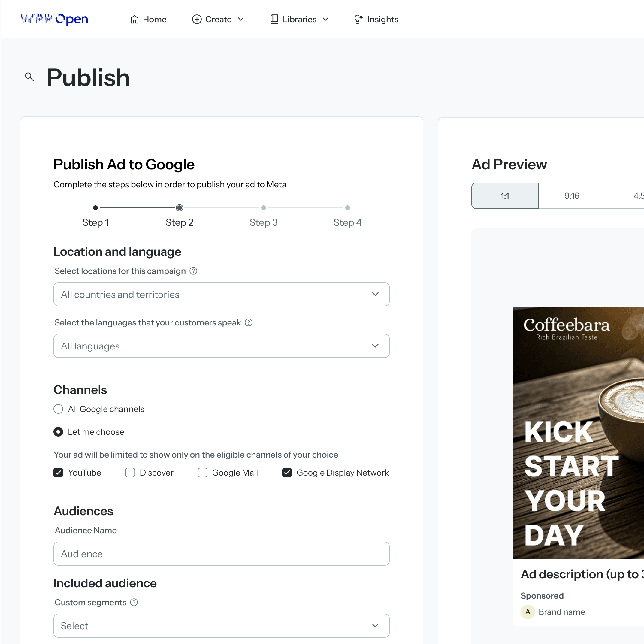Image resolution: width=644 pixels, height=644 pixels.
Task: Select the All Google channels radio button
Action: click(58, 409)
